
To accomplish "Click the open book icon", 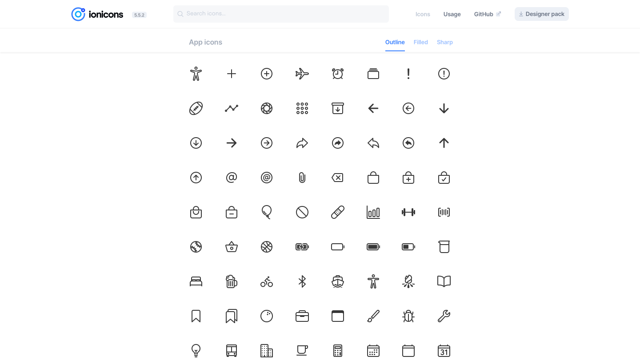I will point(444,281).
